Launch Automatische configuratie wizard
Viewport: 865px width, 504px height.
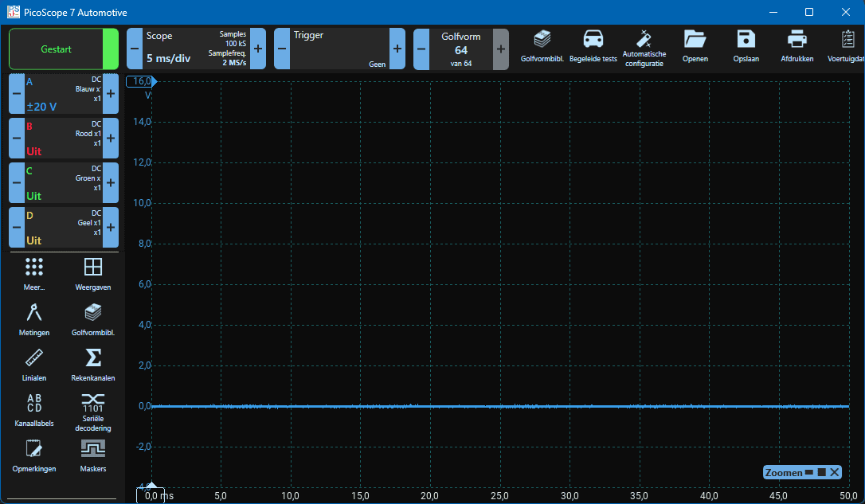(x=644, y=48)
